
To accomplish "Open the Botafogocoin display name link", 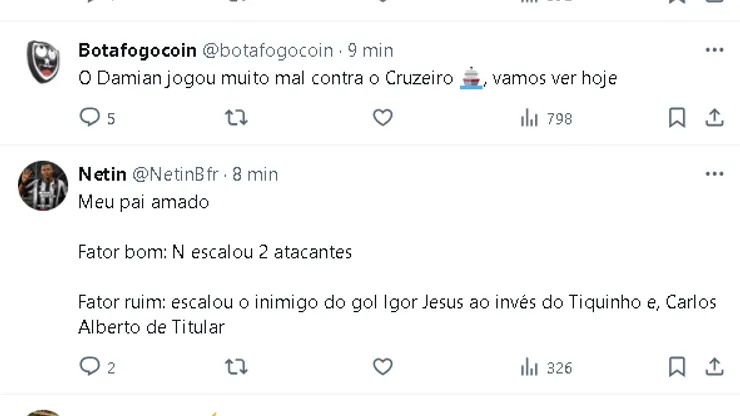I will point(137,50).
